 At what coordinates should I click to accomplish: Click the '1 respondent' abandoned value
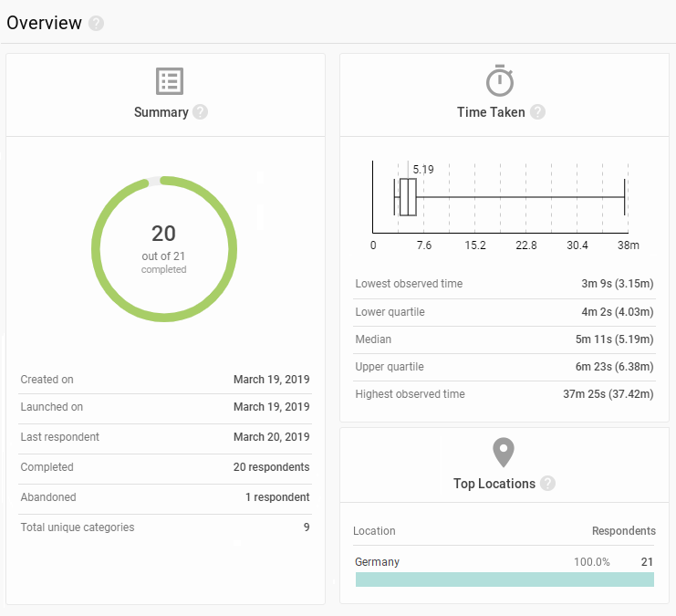[277, 497]
